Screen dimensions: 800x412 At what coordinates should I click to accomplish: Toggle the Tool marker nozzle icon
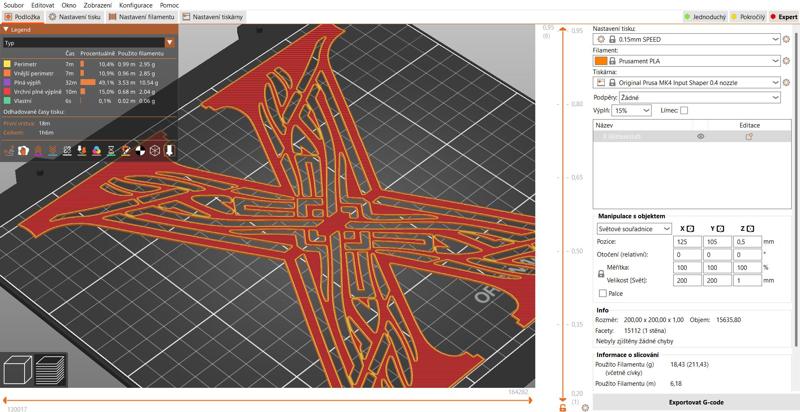tap(169, 151)
